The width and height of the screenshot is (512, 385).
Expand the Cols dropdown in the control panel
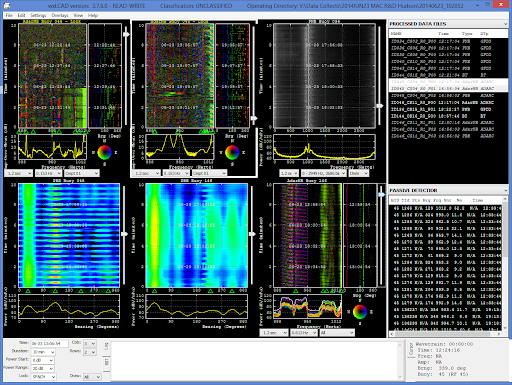(90, 343)
